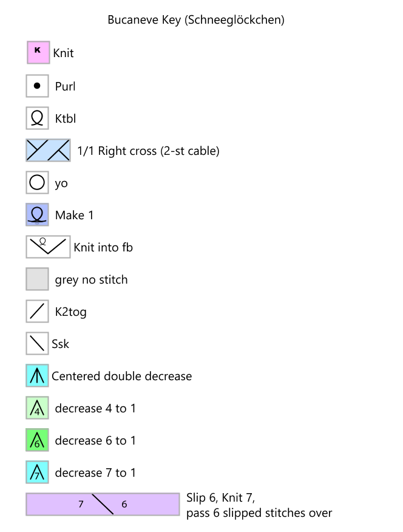Select the Centered double decrease symbol
Viewport: 403px width, 532px height.
coord(37,376)
